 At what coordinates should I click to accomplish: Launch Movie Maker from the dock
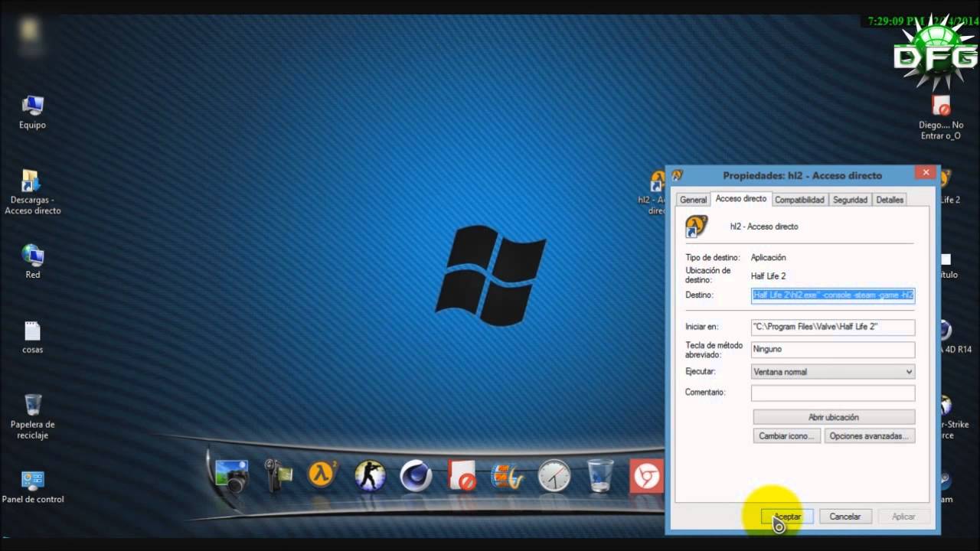(x=507, y=476)
